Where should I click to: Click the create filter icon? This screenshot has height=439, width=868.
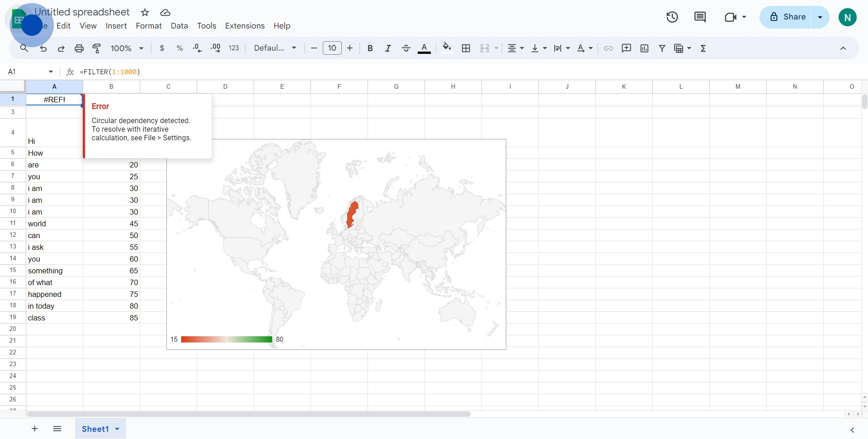click(662, 48)
